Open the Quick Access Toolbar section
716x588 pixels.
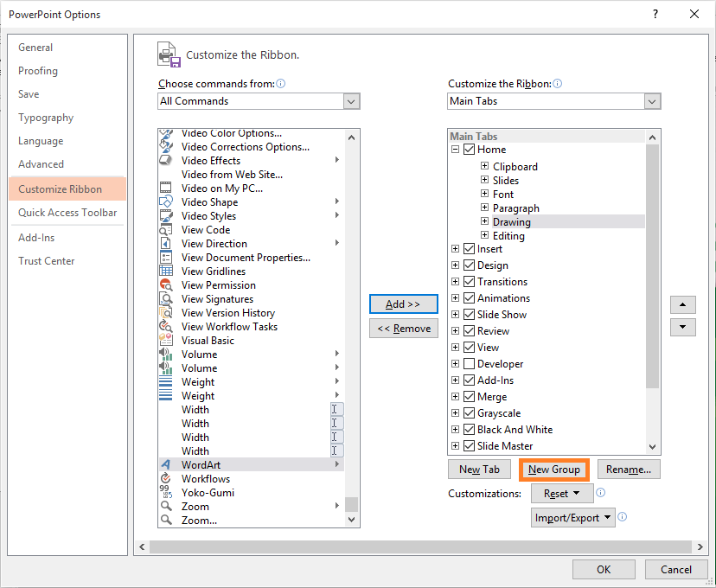[67, 212]
